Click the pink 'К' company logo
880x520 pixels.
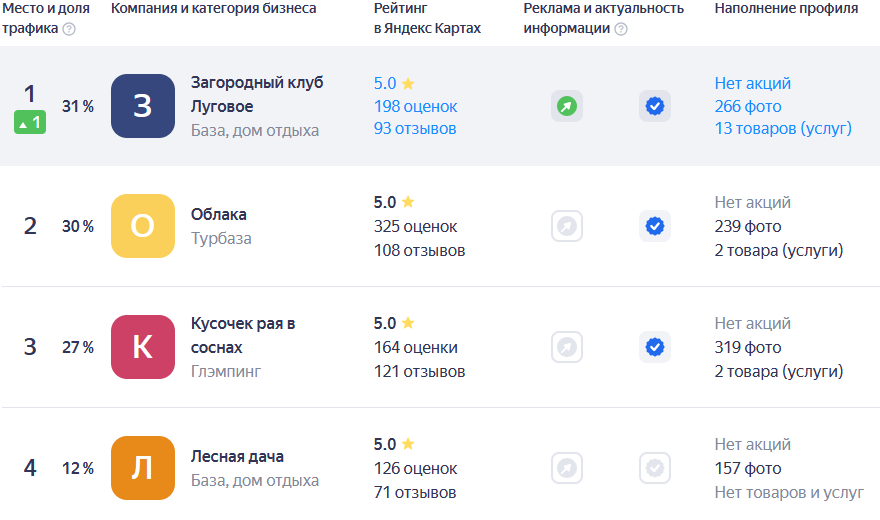point(143,347)
